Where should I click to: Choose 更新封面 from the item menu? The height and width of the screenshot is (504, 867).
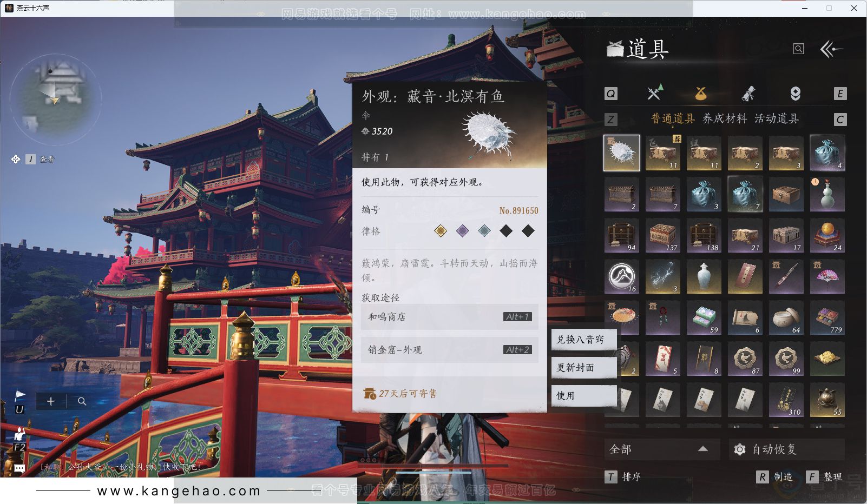point(584,368)
